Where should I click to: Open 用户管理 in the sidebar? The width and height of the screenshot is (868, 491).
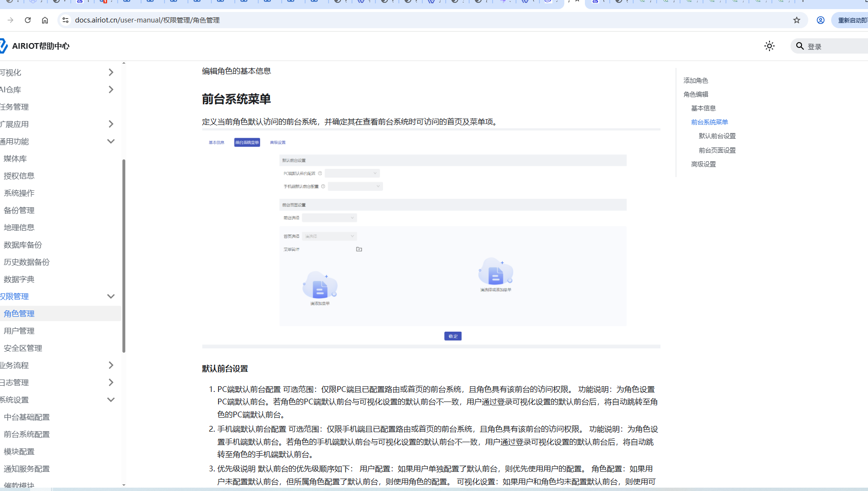click(19, 331)
